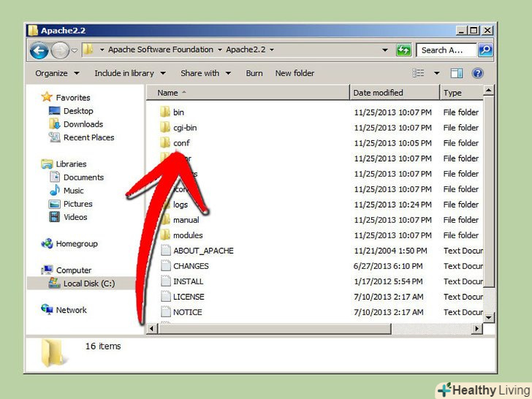The width and height of the screenshot is (532, 399).
Task: Toggle the preview pane icon
Action: click(457, 73)
